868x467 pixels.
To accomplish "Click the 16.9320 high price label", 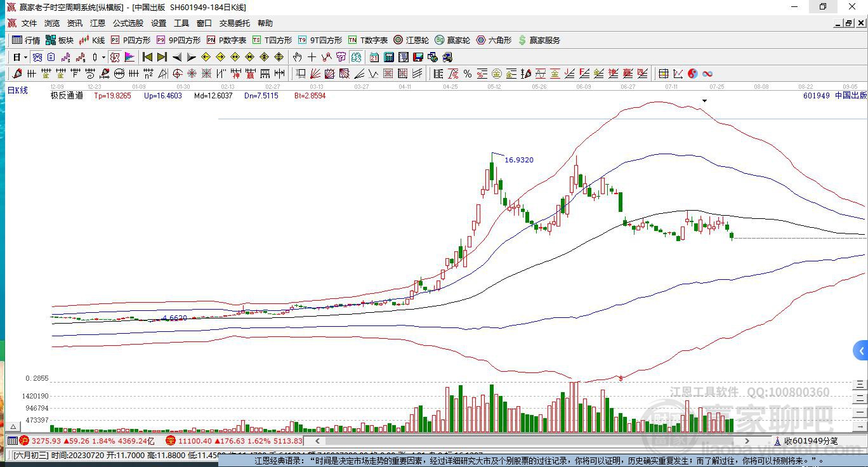I will (519, 160).
